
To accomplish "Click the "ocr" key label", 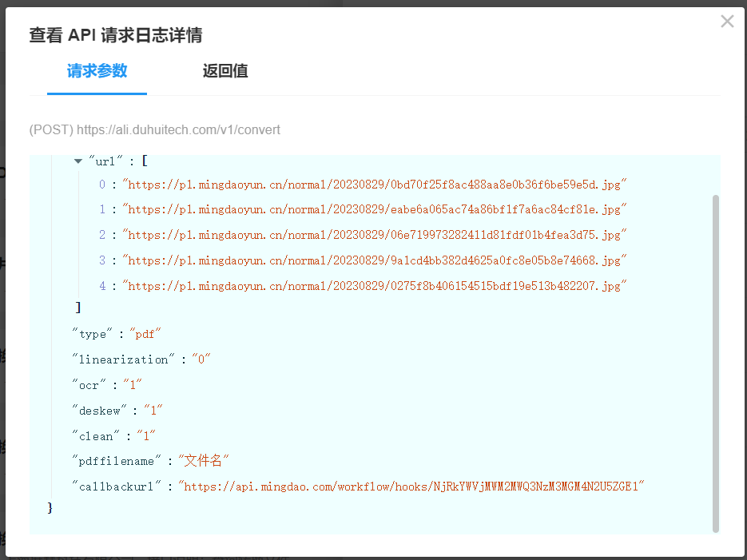I will pos(89,385).
